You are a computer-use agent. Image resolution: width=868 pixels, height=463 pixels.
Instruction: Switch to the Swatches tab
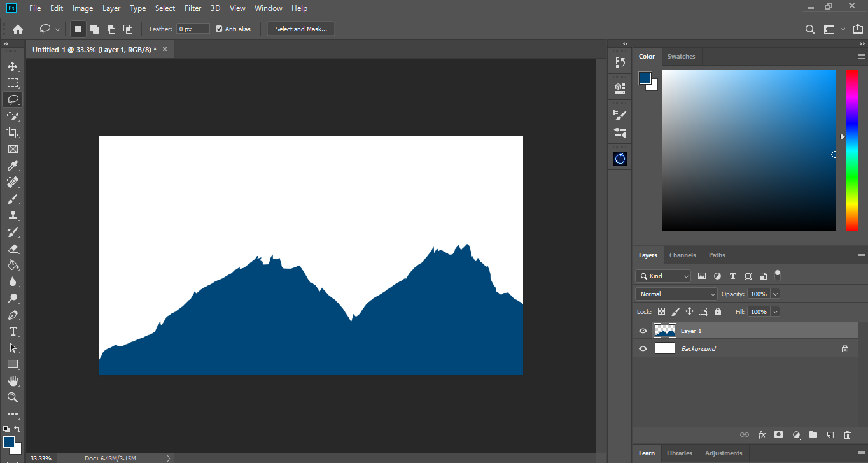(x=681, y=57)
